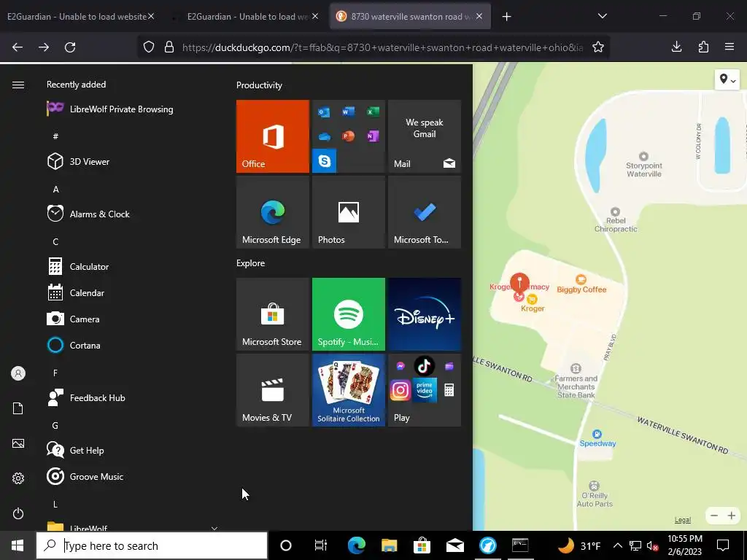Open Feedback Hub from the app list
The height and width of the screenshot is (560, 747).
pos(133,397)
